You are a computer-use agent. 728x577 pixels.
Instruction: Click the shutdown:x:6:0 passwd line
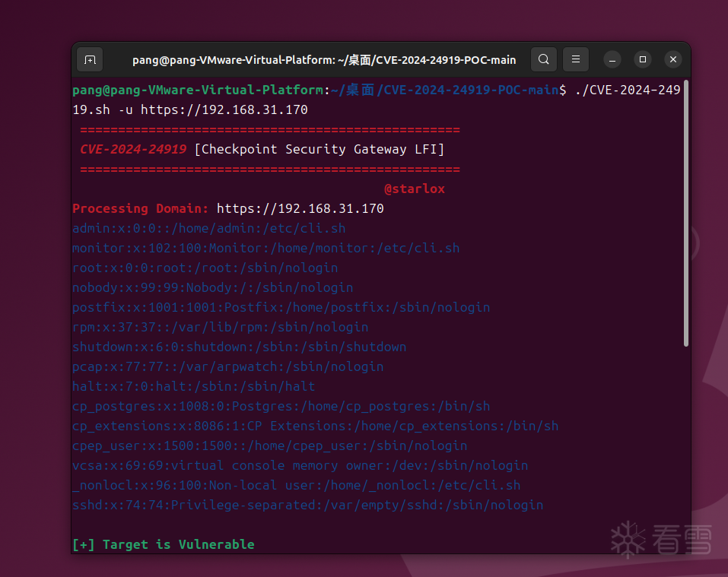(x=240, y=347)
